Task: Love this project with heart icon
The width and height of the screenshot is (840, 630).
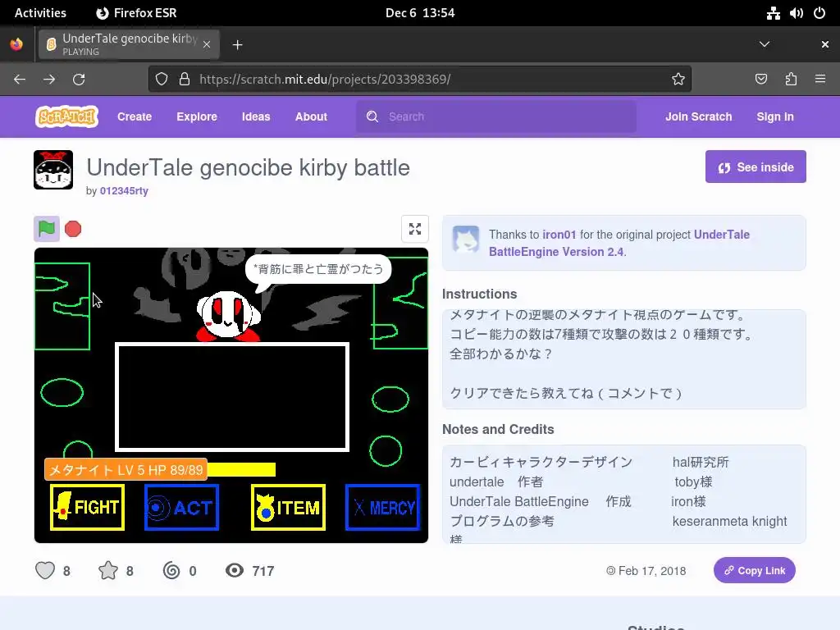Action: click(45, 571)
